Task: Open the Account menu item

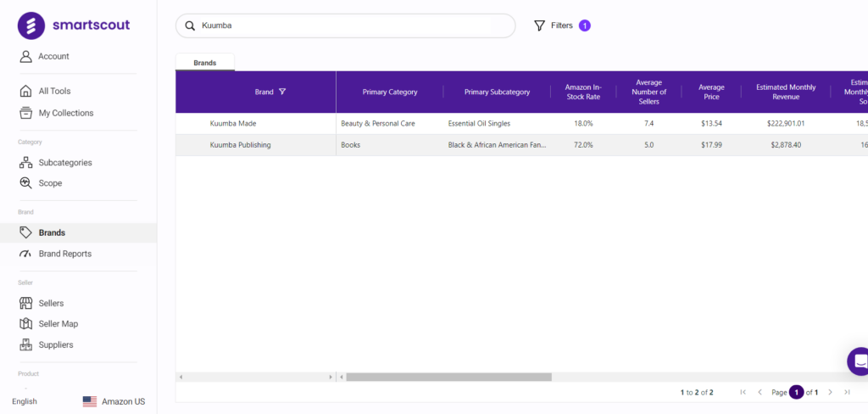Action: tap(53, 57)
